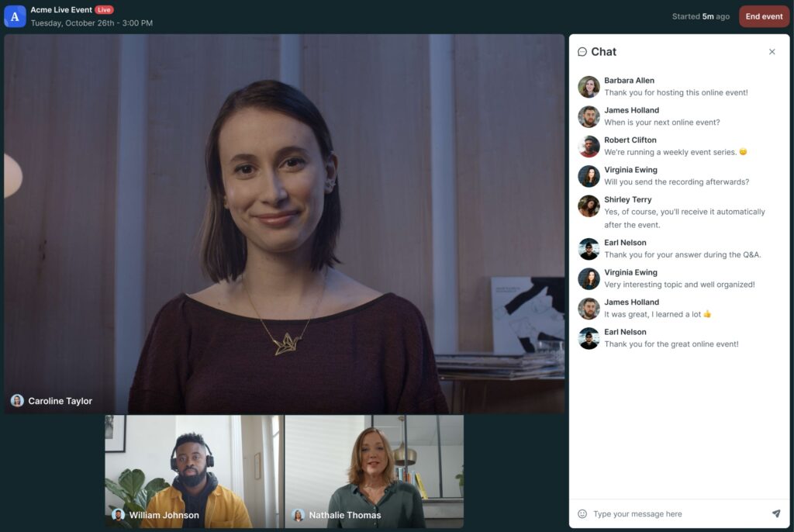Click the name 'Barbara Allen' in chat
This screenshot has width=794, height=532.
coord(629,81)
